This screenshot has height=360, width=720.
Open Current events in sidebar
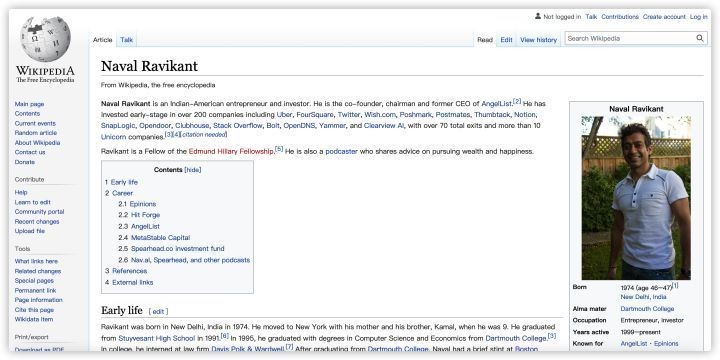35,124
